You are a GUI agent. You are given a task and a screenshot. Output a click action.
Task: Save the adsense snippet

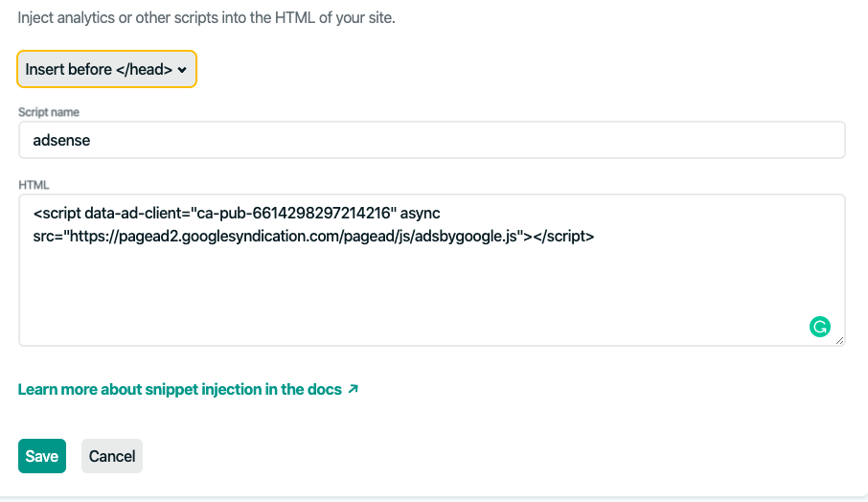[x=42, y=456]
